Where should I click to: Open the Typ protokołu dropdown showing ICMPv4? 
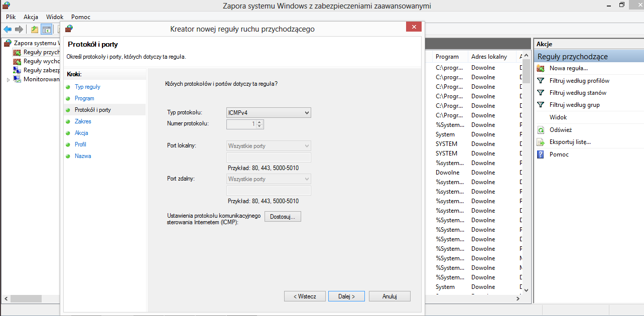[x=269, y=112]
